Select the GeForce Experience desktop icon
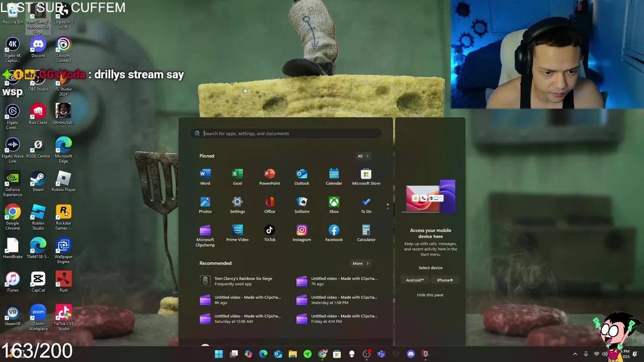 click(13, 184)
